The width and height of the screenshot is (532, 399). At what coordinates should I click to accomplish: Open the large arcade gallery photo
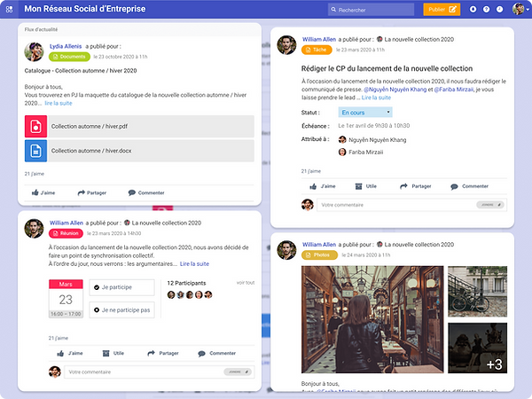click(x=372, y=319)
